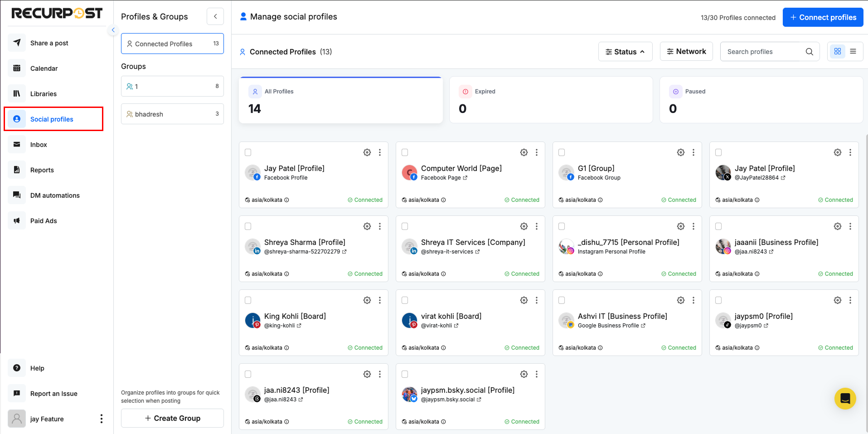
Task: Open external link for @shreya-it-services
Action: click(477, 252)
